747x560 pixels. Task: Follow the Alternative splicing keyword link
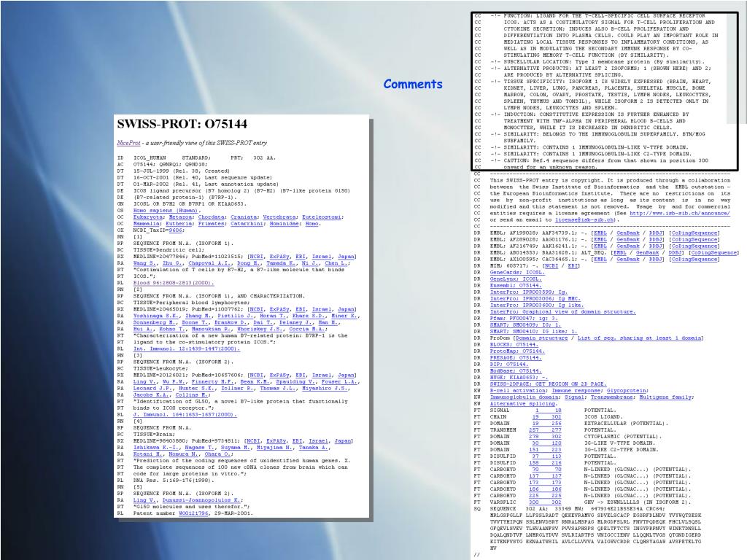tap(522, 404)
